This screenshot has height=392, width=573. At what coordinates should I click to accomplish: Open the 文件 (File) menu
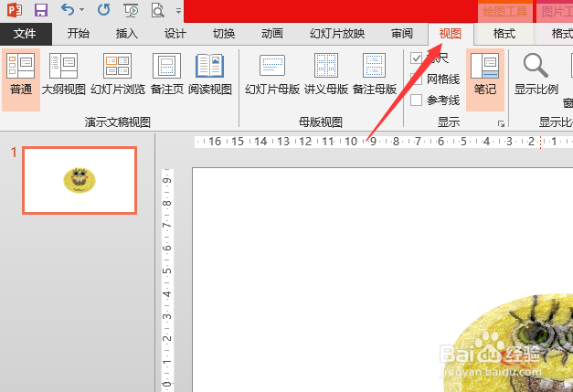tap(26, 34)
